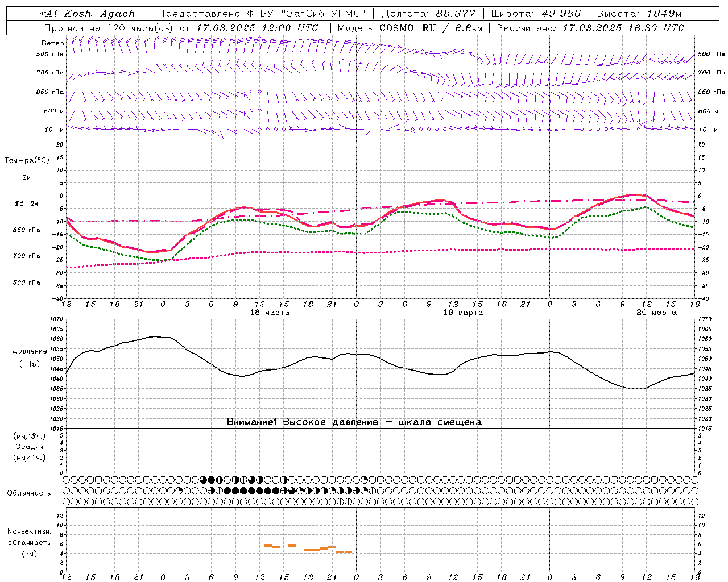
Task: Click the warning Внимание! Высокое давление
Action: [x=303, y=422]
